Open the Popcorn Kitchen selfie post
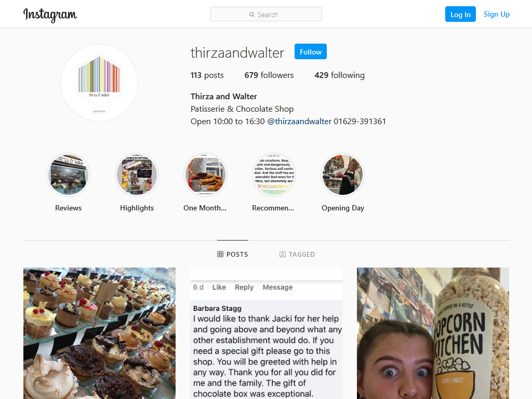Viewport: 532px width, 399px height. click(x=433, y=333)
